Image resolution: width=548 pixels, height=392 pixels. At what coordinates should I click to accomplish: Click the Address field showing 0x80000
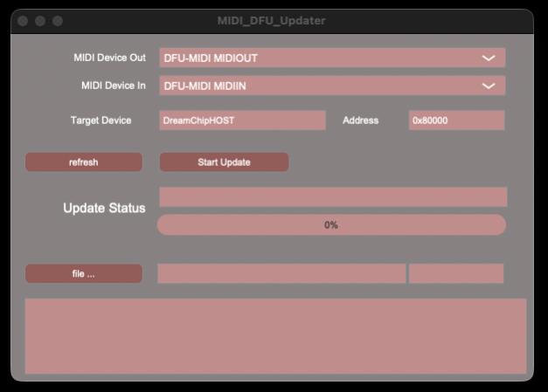tap(456, 120)
